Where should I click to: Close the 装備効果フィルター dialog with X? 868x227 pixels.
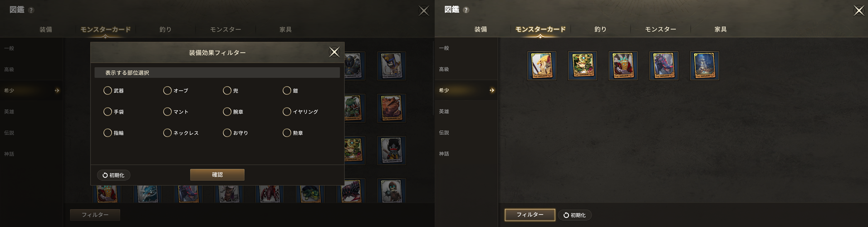click(334, 52)
